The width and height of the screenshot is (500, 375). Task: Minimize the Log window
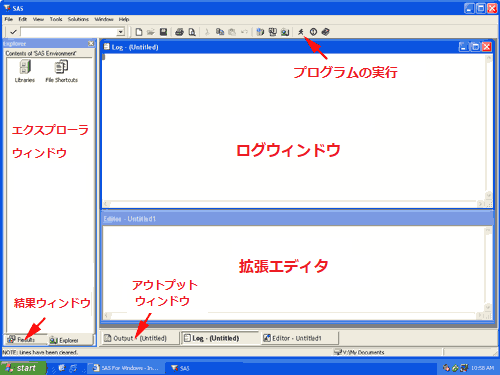pyautogui.click(x=463, y=47)
